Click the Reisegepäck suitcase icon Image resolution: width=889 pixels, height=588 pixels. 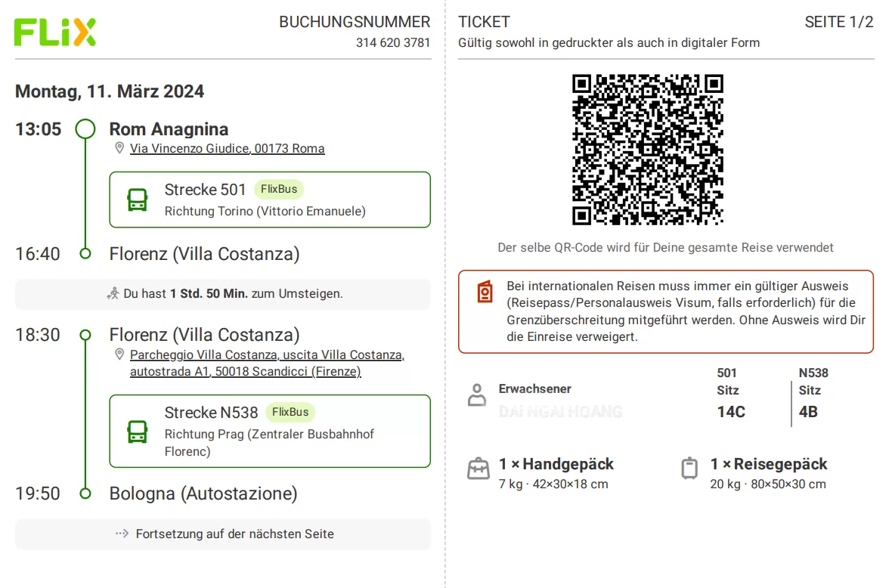coord(689,469)
